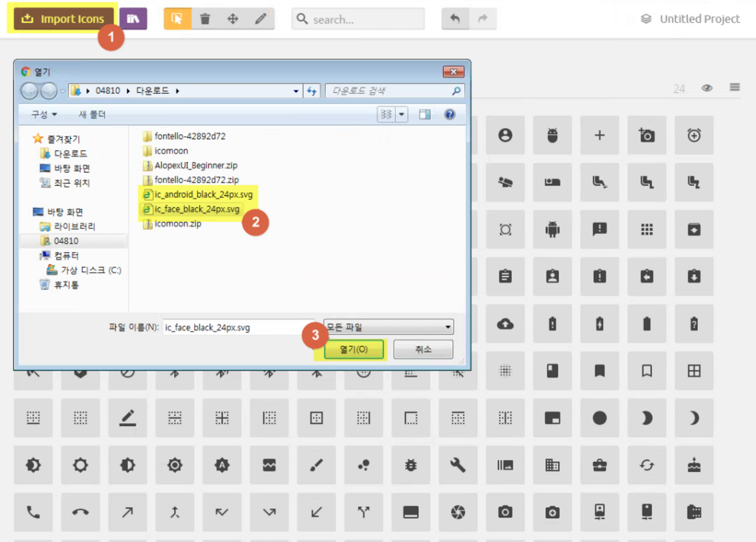Toggle the preview pane button
The height and width of the screenshot is (542, 756).
point(424,115)
